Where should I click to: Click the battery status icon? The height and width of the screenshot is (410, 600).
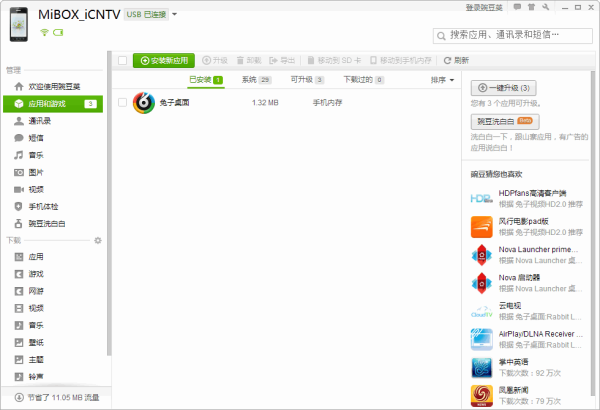point(58,33)
